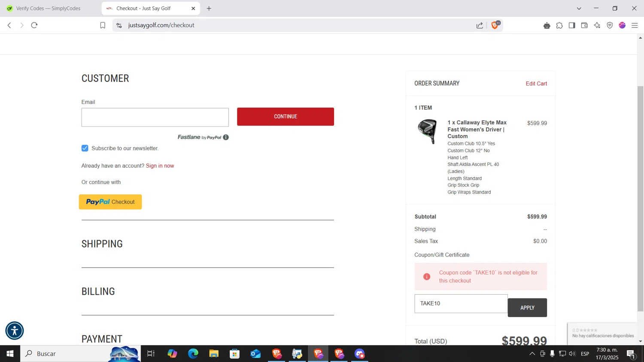Viewport: 644px width, 362px height.
Task: Click the browser forward arrow
Action: tap(21, 25)
